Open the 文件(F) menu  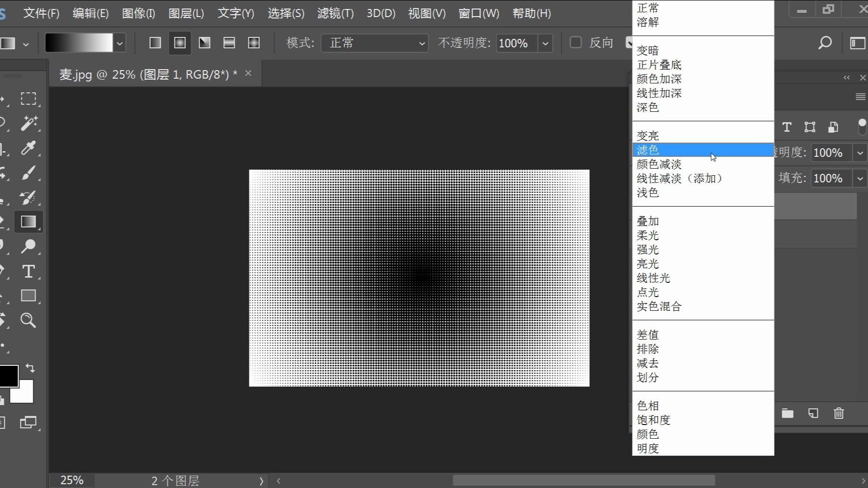coord(41,13)
